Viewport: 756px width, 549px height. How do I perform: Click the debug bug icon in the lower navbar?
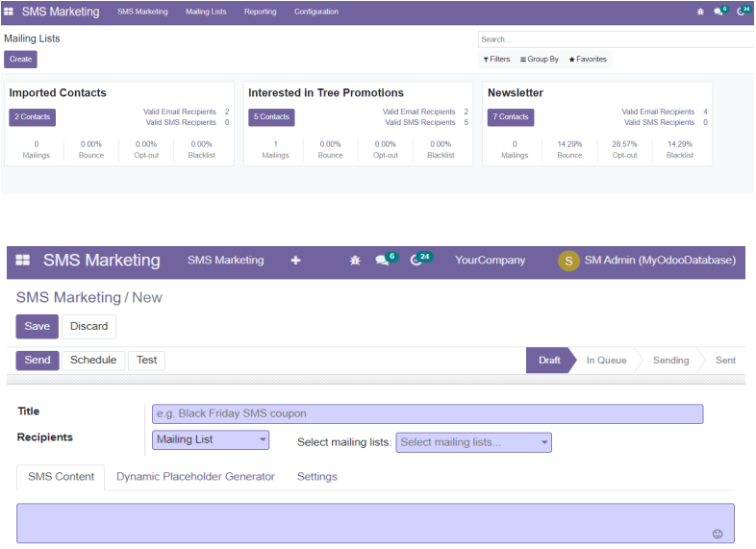tap(355, 261)
